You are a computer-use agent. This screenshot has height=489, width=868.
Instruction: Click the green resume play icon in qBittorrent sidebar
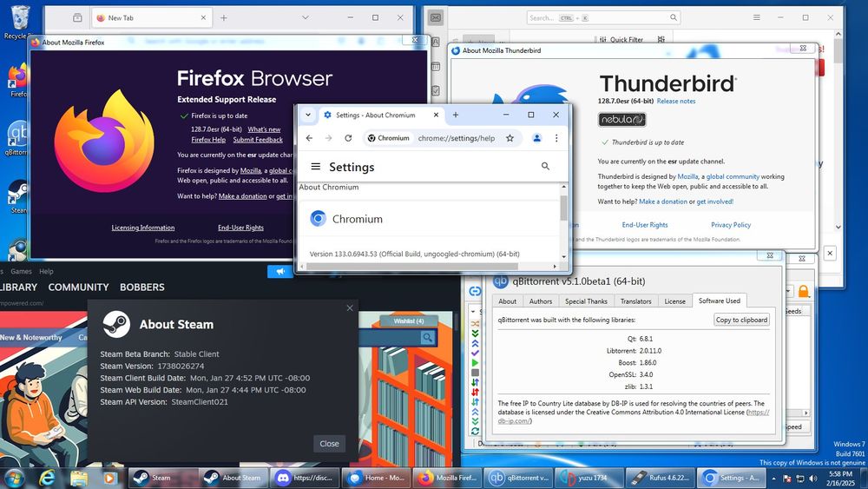click(475, 363)
